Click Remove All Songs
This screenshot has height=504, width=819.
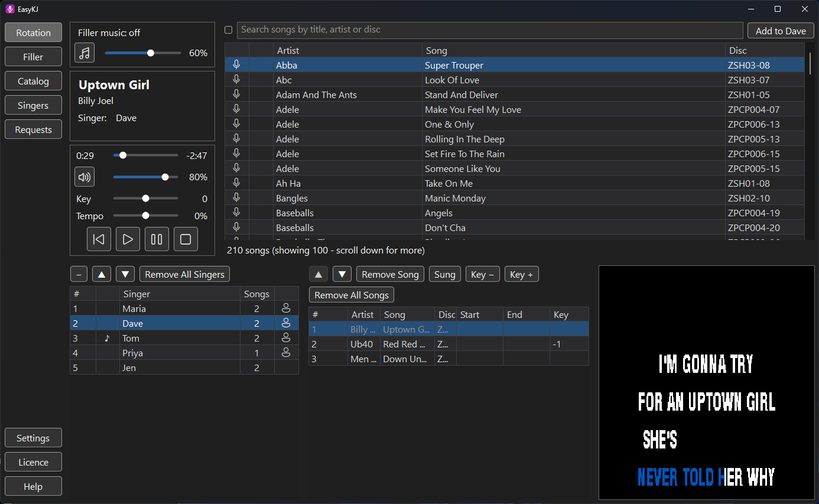[352, 295]
